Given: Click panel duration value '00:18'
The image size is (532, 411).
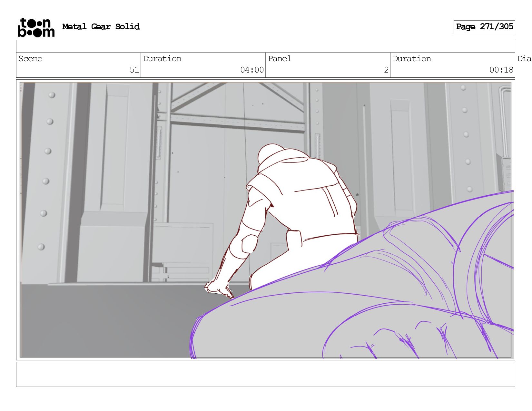Looking at the screenshot, I should (x=501, y=70).
